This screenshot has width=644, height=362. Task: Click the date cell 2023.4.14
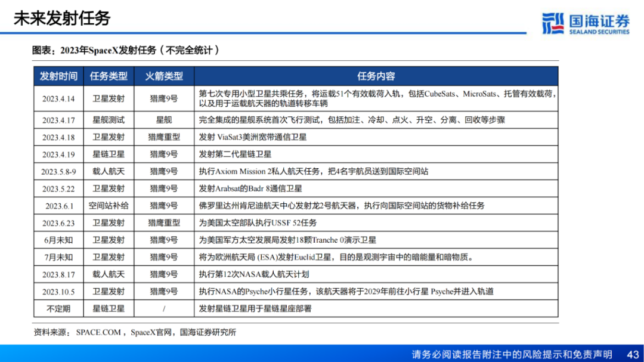pos(58,98)
